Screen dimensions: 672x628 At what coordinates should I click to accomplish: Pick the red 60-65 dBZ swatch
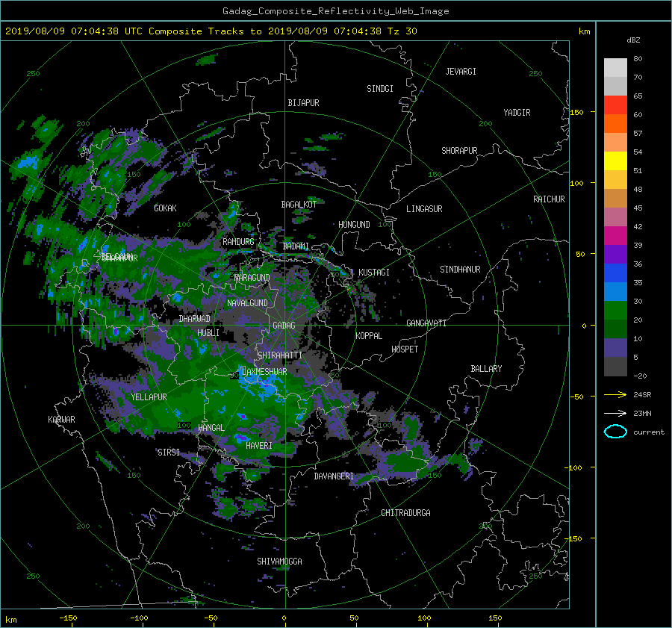(615, 105)
